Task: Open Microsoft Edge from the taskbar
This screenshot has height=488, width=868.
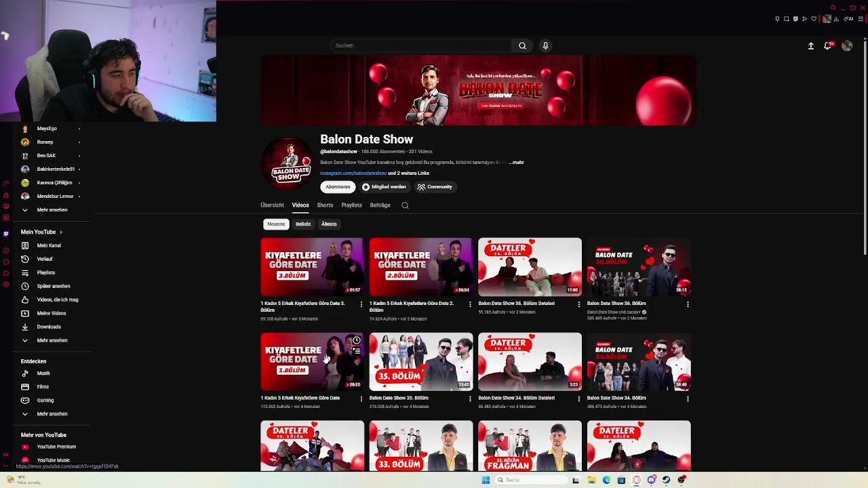Action: click(606, 480)
